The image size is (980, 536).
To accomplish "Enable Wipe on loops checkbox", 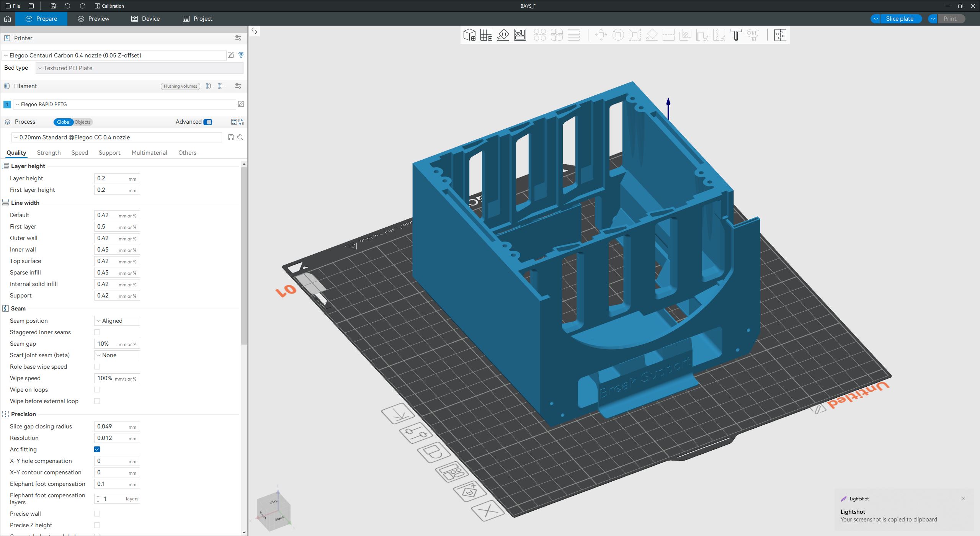I will point(97,390).
